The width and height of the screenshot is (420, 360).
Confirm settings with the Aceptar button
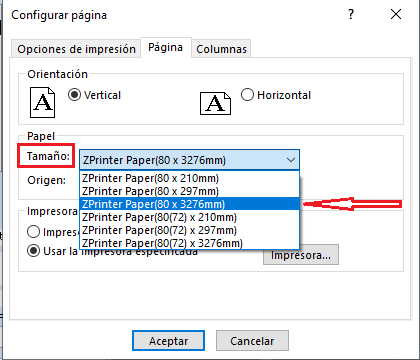click(168, 341)
